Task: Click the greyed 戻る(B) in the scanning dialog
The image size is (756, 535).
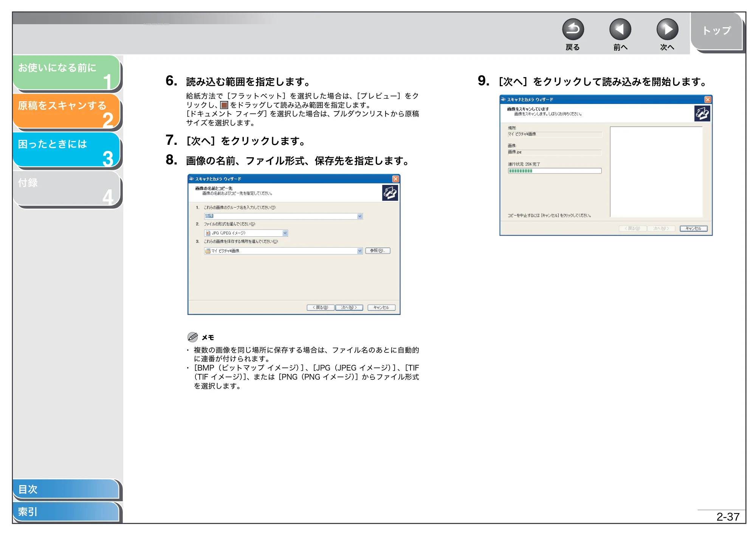Action: pyautogui.click(x=632, y=228)
